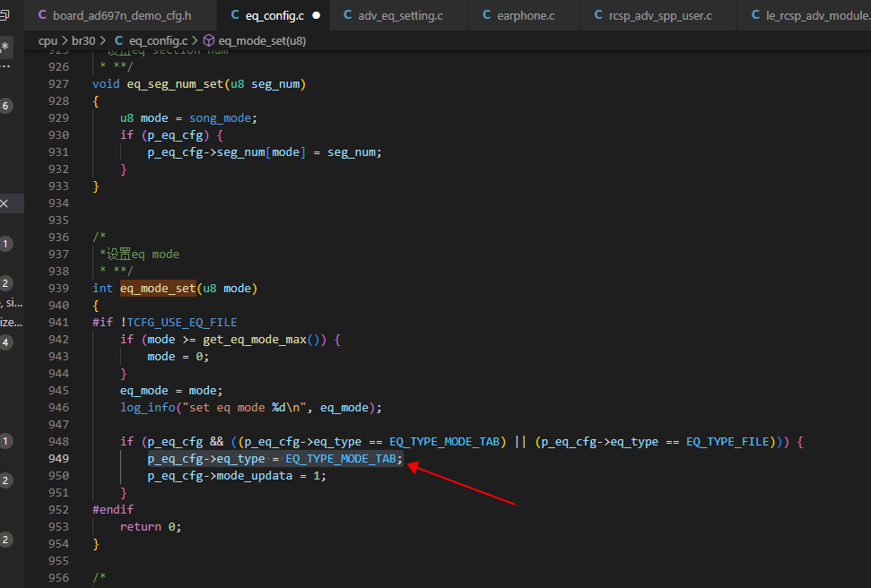Click the X icon in the left side panel
Screen dimensions: 871x588
tap(4, 203)
